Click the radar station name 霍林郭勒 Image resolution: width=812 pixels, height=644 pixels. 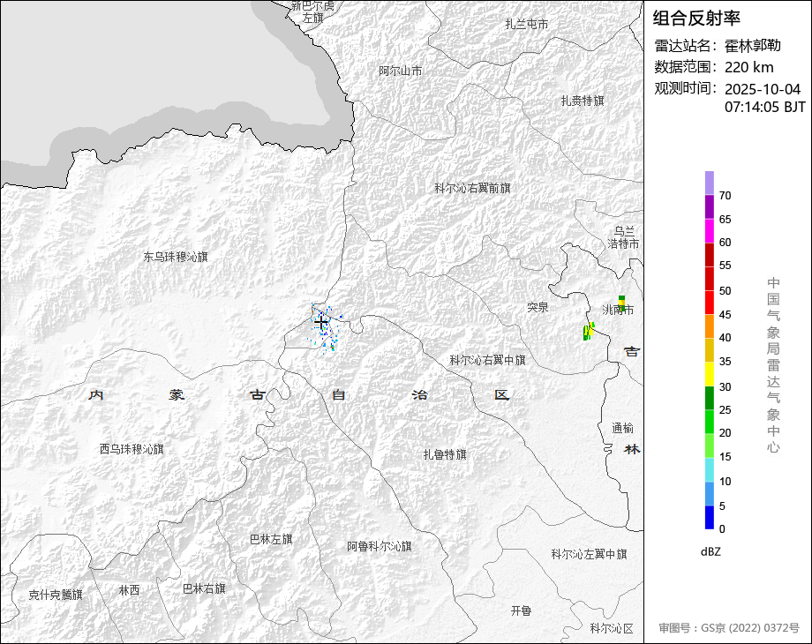click(753, 45)
